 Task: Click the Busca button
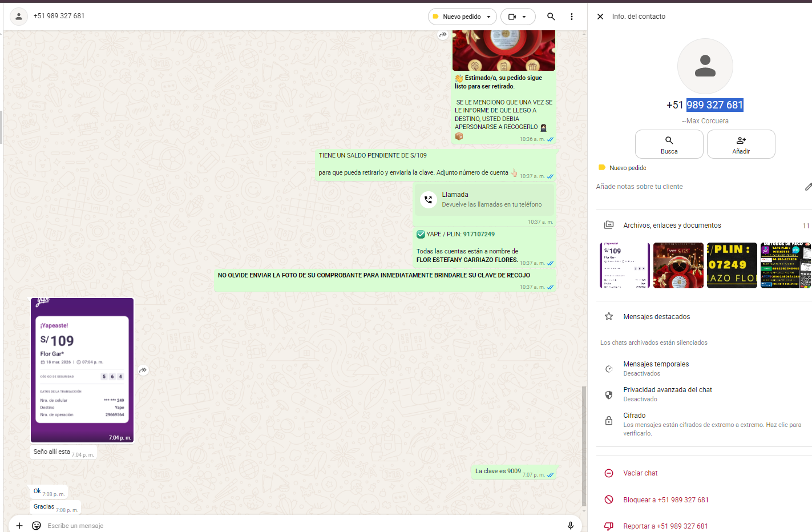click(x=669, y=144)
